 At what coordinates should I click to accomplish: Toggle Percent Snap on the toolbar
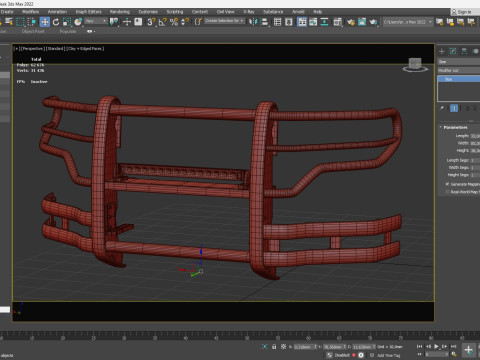174,22
